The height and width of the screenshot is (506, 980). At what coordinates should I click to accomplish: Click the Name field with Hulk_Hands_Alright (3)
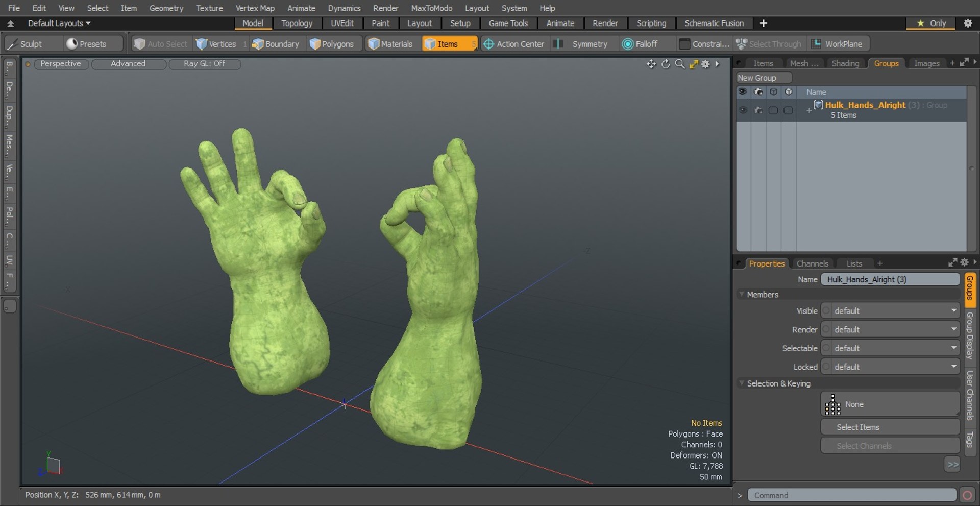pyautogui.click(x=890, y=279)
